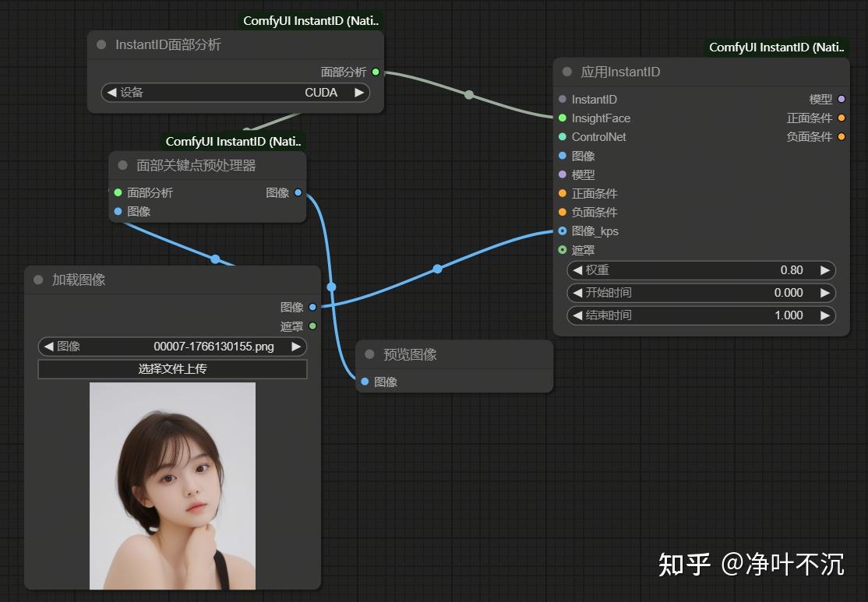Click the 模型 input port on 应用InstantID node
Image resolution: width=868 pixels, height=602 pixels.
point(562,174)
